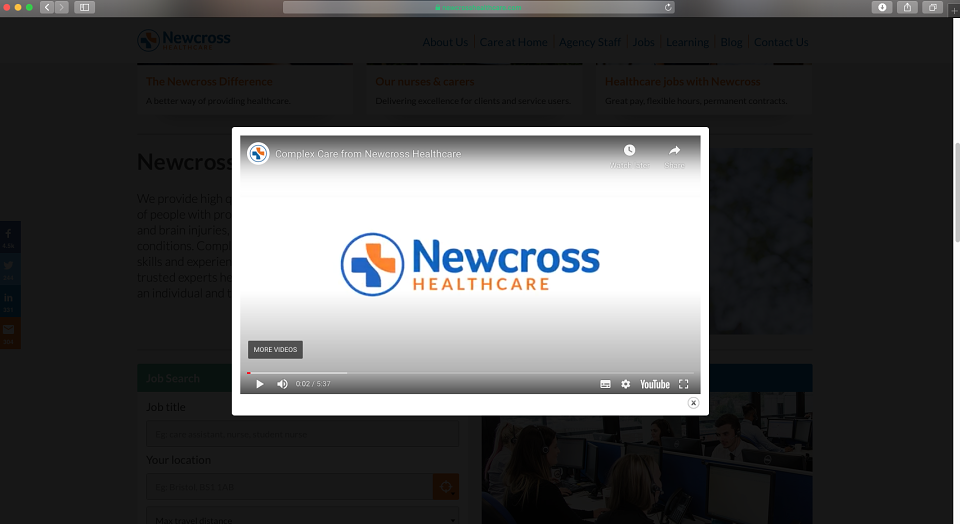Reload the page
The height and width of the screenshot is (524, 960).
pyautogui.click(x=668, y=7)
